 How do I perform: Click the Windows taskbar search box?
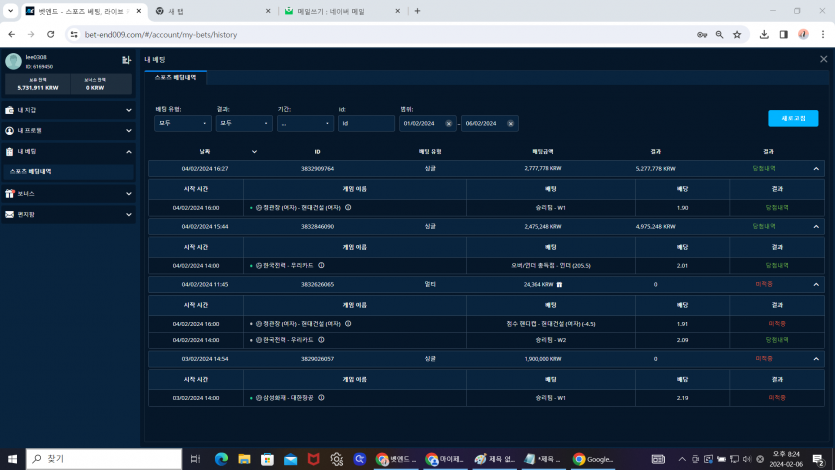[104, 459]
